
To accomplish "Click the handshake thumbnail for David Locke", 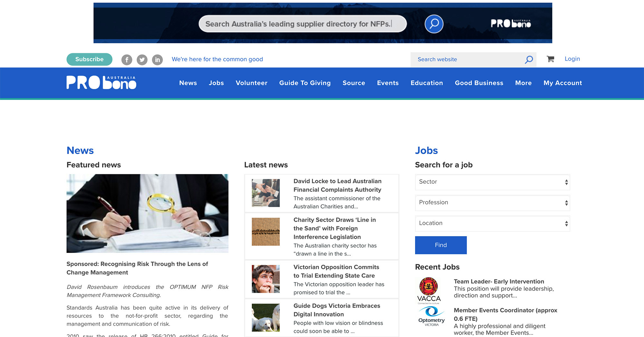I will pos(266,193).
